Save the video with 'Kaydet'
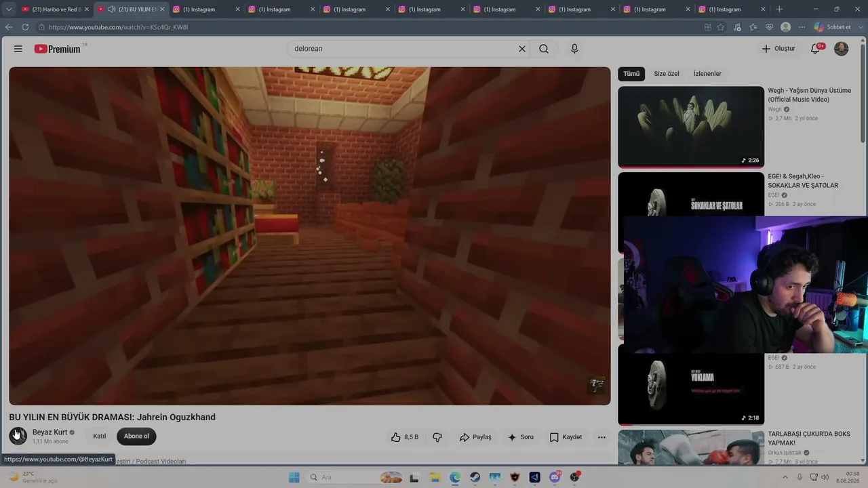This screenshot has height=488, width=868. 566,437
